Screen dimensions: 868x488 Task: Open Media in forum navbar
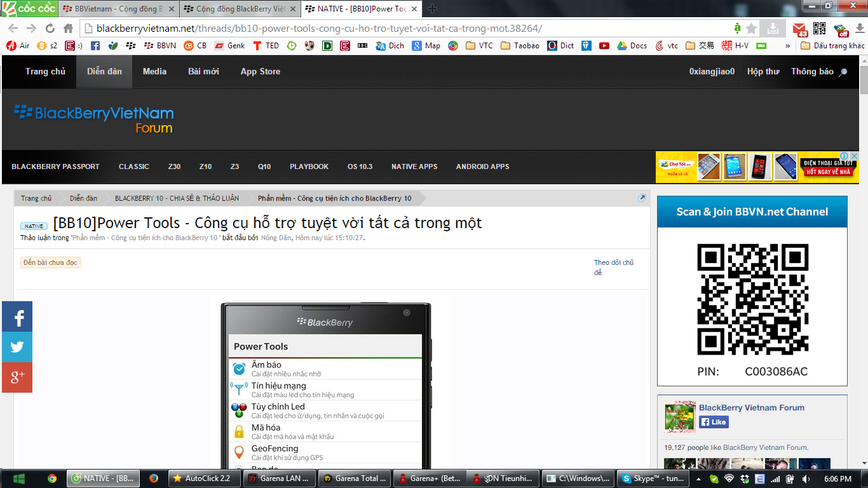click(154, 72)
